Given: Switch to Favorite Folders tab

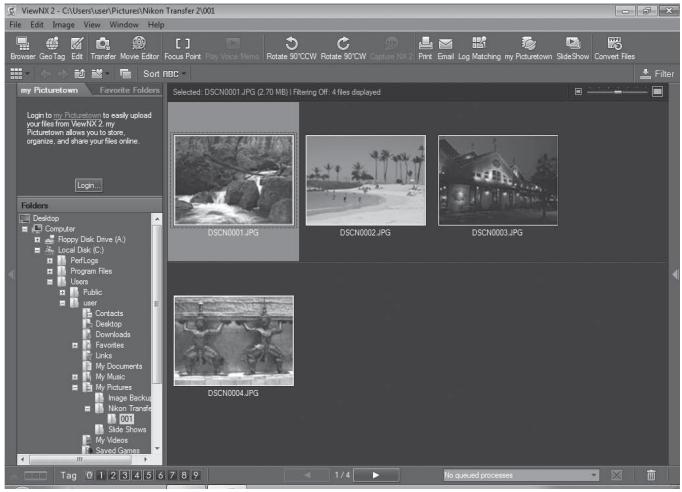Looking at the screenshot, I should 129,90.
